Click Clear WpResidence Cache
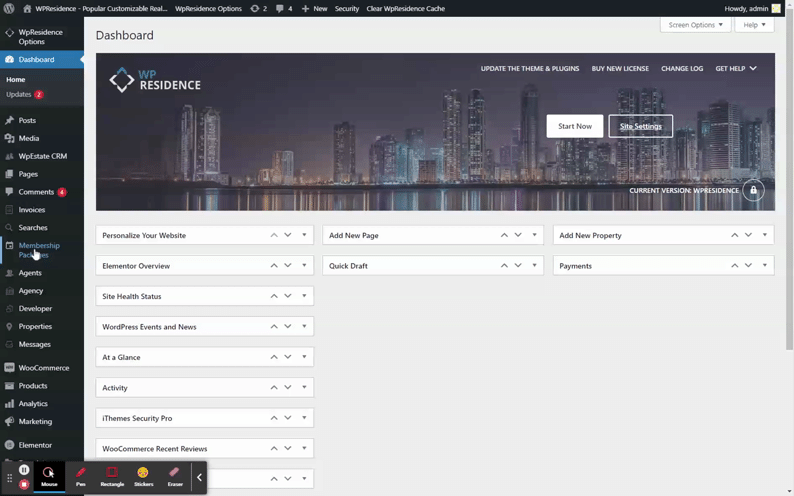 406,9
